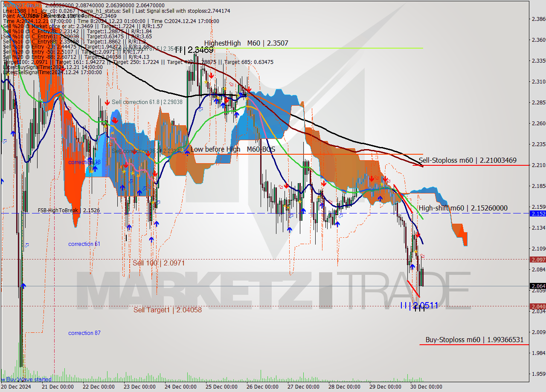Viewport: 546px width, 392px height.
Task: Click the '28 Dec 00:00' time axis label
Action: point(344,387)
